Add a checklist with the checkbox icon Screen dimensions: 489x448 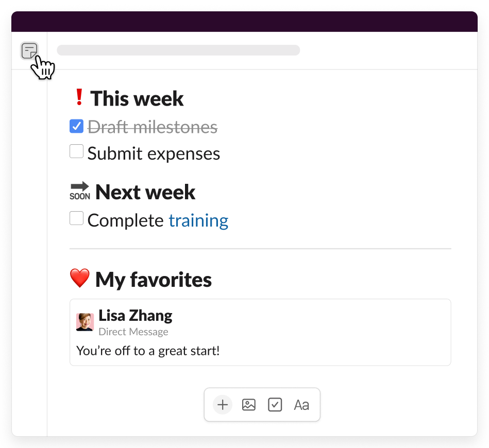pyautogui.click(x=275, y=405)
